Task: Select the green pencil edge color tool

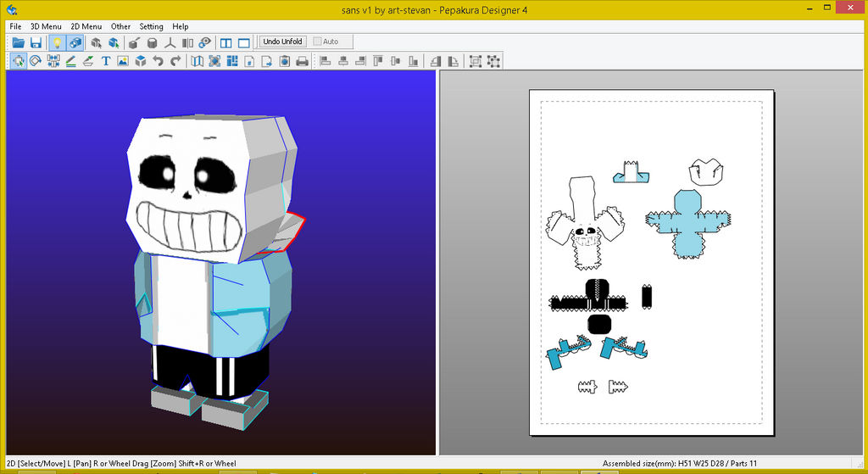Action: pyautogui.click(x=70, y=61)
